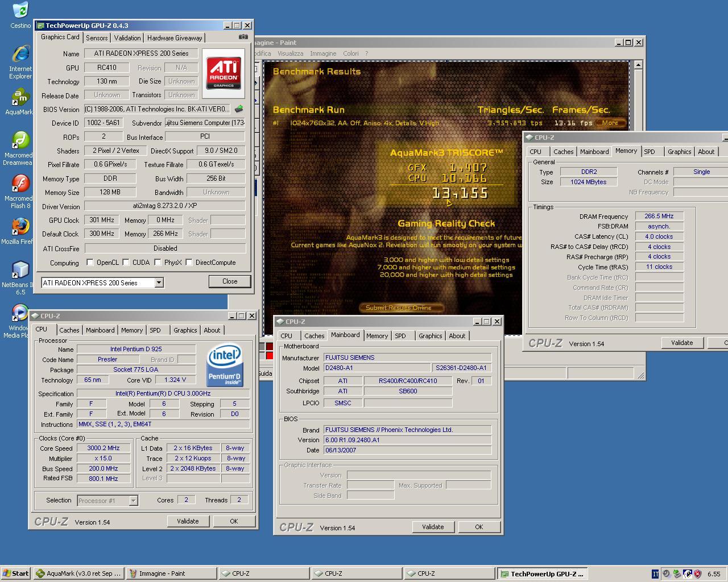Click the red security shield tray icon
The height and width of the screenshot is (582, 728).
pos(698,574)
